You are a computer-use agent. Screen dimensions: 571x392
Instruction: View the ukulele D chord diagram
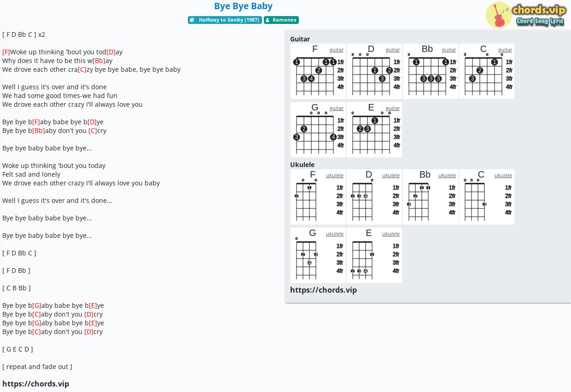(374, 197)
